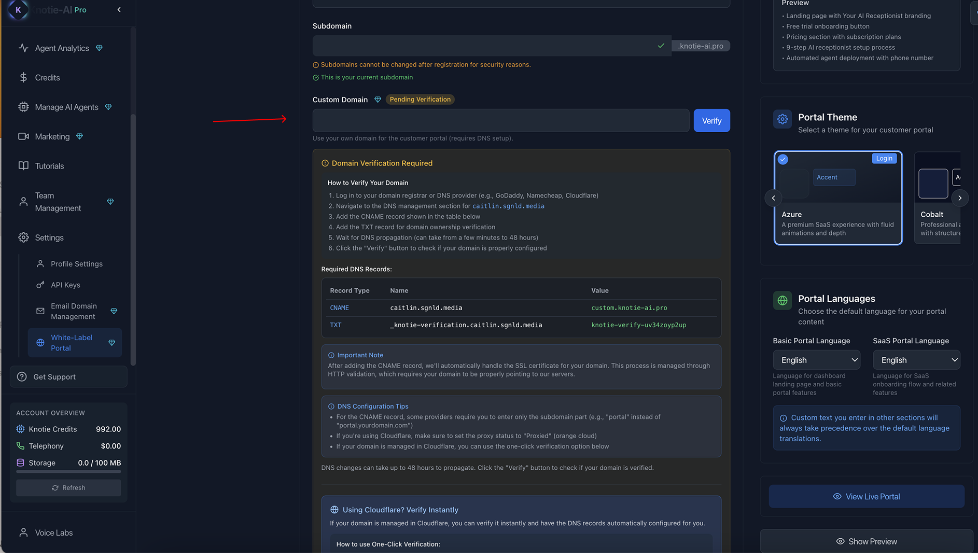Click inside the Subdomain input field

click(492, 46)
